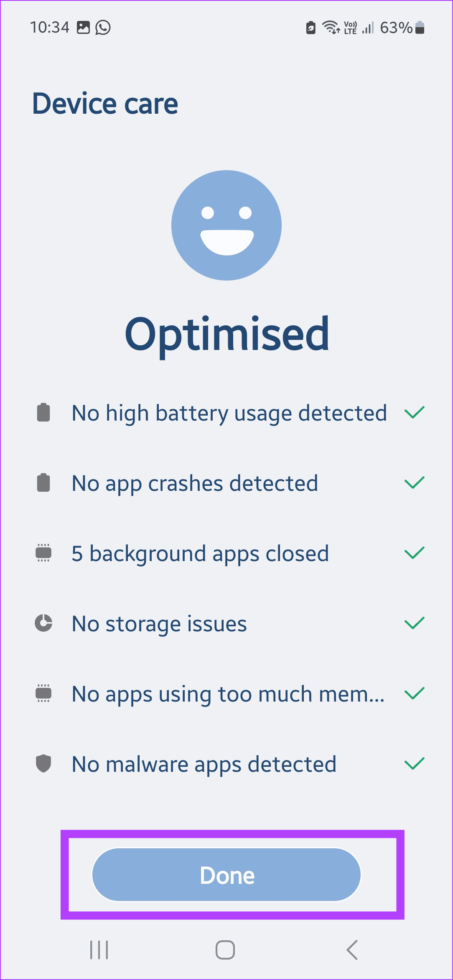
Task: Tap the green checkmark for malware apps
Action: 415,763
